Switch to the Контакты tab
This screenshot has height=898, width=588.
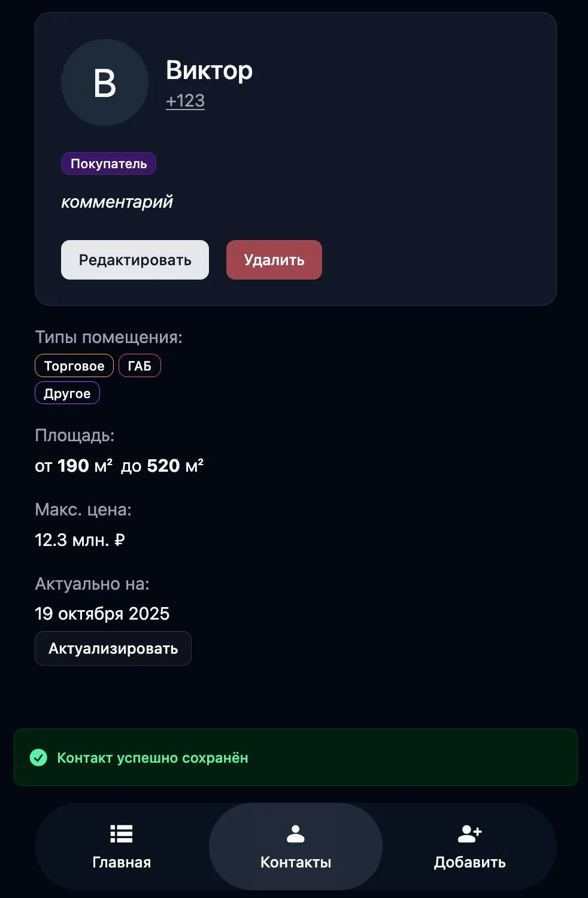296,847
